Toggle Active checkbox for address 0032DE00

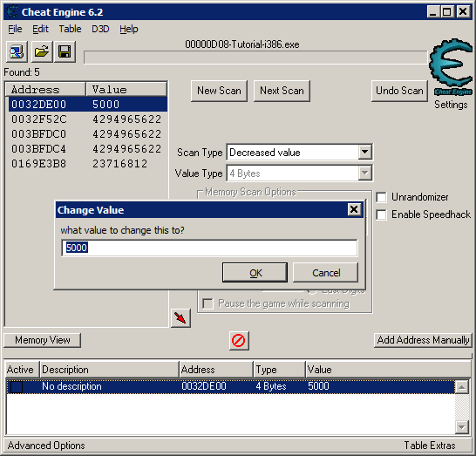point(17,386)
